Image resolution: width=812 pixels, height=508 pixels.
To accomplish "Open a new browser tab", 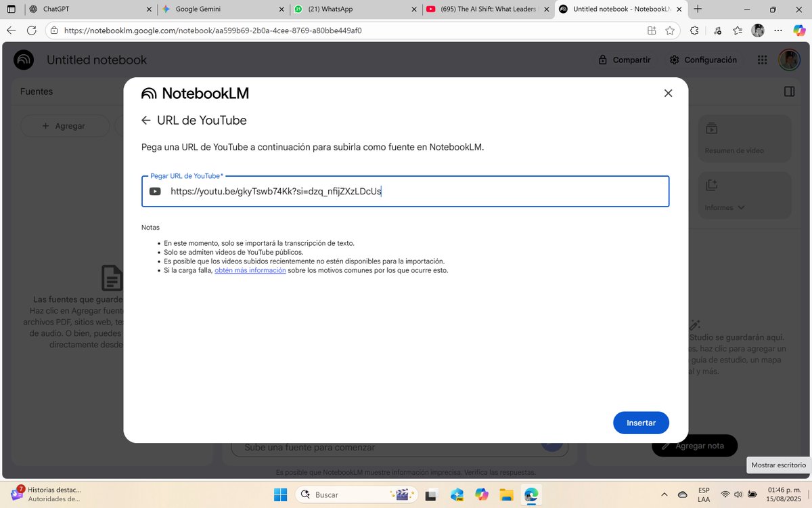I will click(698, 9).
